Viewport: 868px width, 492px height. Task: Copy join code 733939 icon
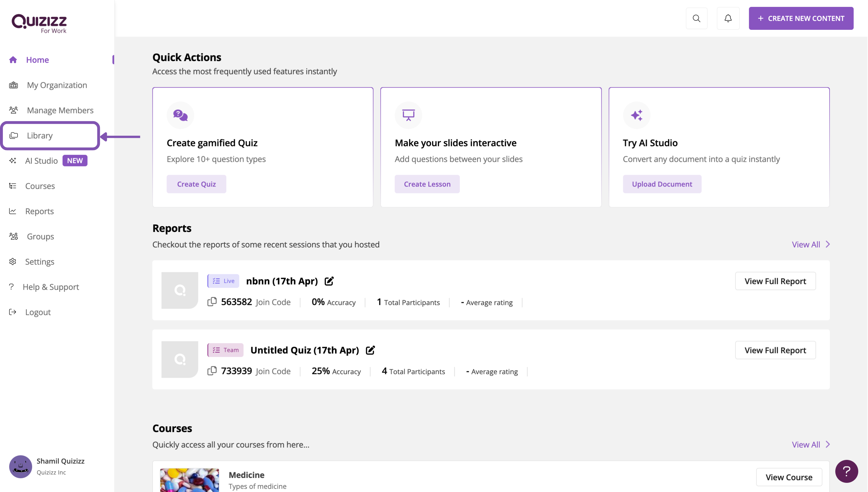(212, 371)
